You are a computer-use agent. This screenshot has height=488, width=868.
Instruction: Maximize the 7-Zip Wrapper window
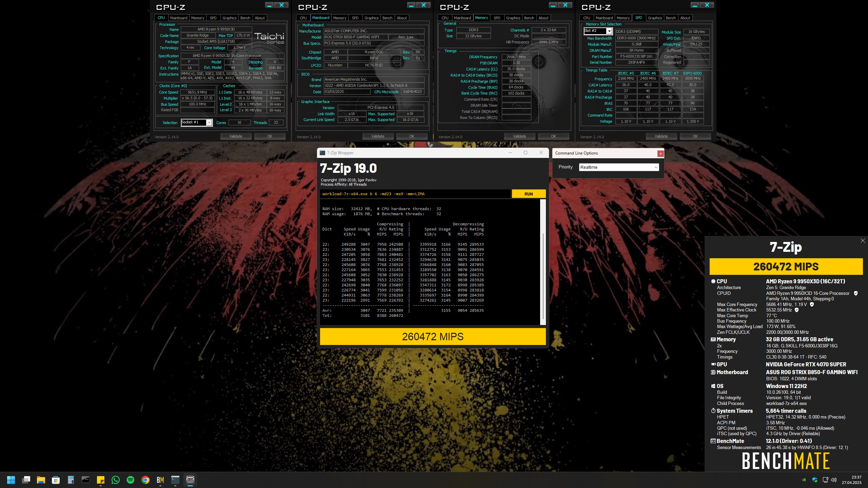526,152
